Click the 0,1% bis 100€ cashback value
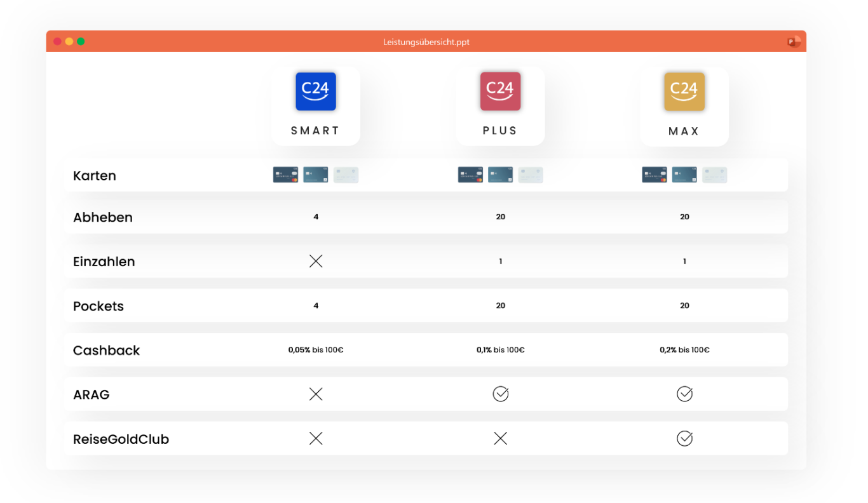 point(501,350)
